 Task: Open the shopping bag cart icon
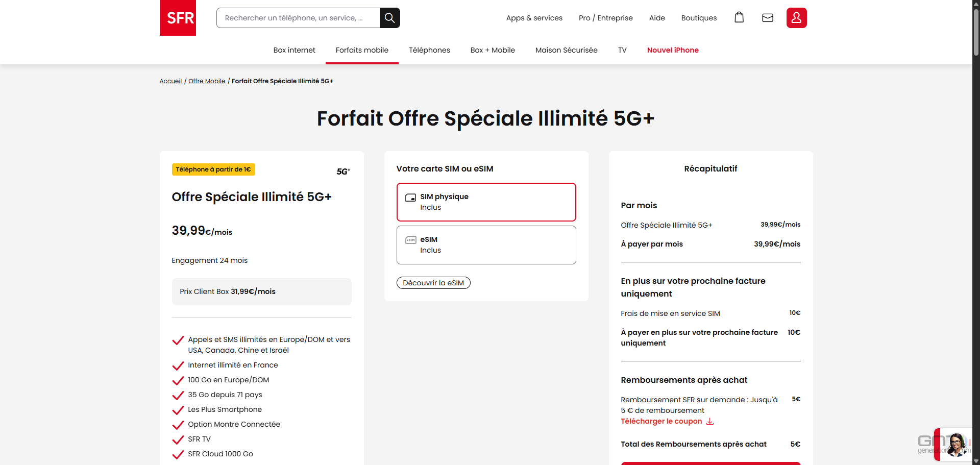point(739,18)
